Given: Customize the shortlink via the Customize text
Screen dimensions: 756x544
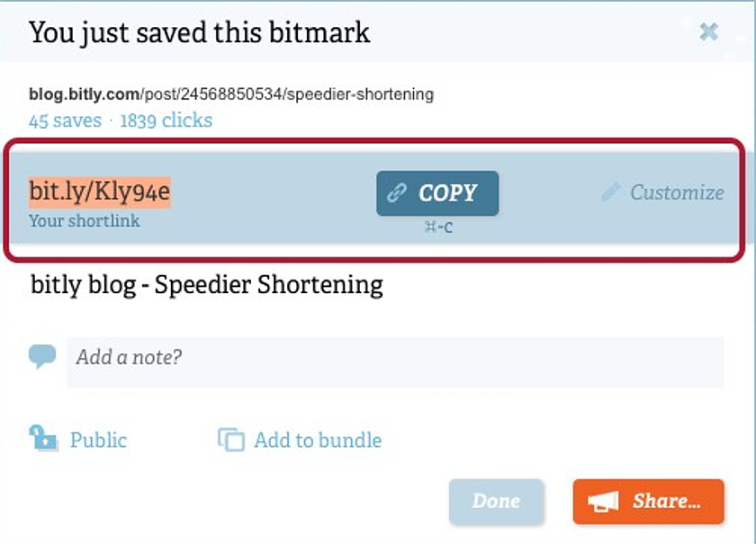Looking at the screenshot, I should [x=676, y=192].
